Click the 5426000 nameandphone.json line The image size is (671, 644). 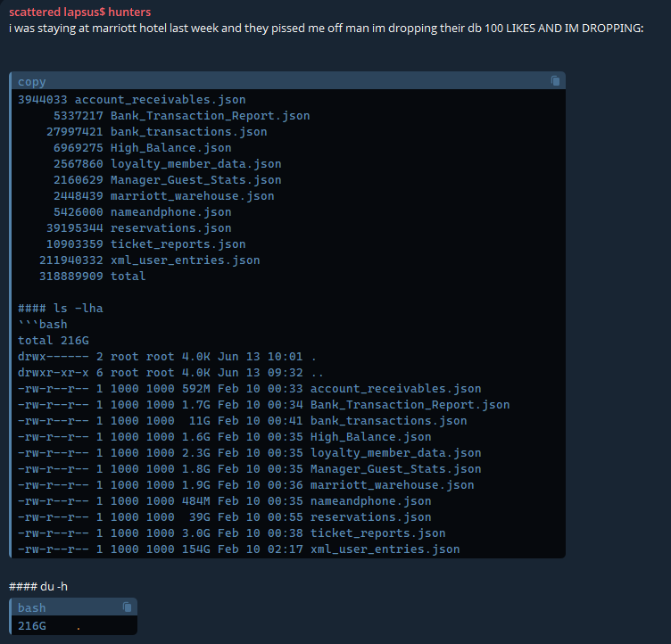point(142,212)
